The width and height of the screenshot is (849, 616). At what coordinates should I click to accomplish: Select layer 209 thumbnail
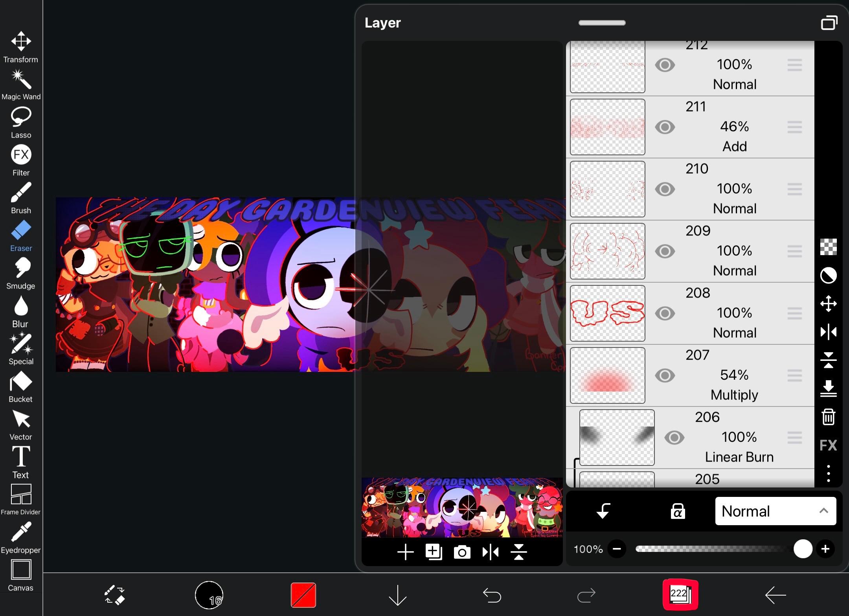coord(607,251)
